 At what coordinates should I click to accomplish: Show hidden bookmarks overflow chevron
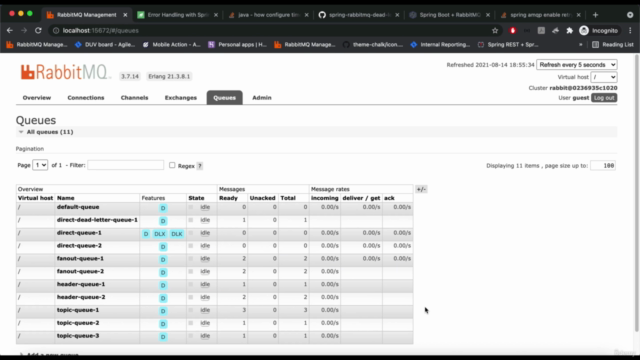point(580,44)
